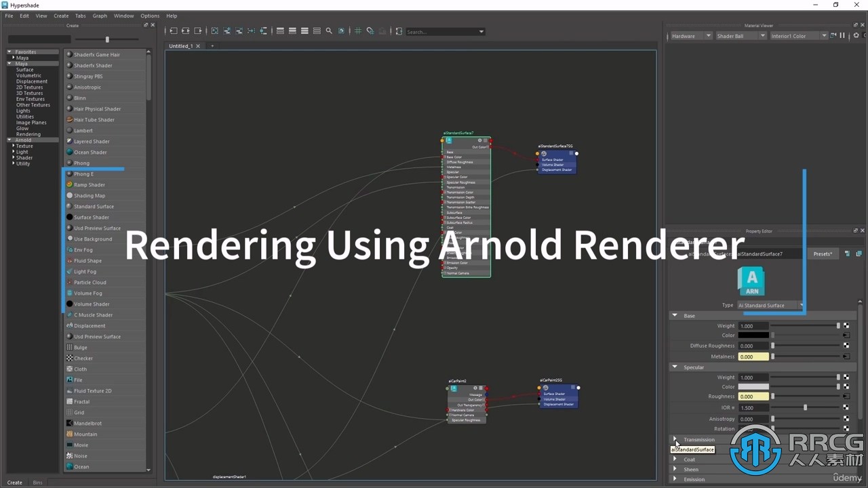Click the sync selection icon before search box
Image resolution: width=868 pixels, height=488 pixels.
399,31
